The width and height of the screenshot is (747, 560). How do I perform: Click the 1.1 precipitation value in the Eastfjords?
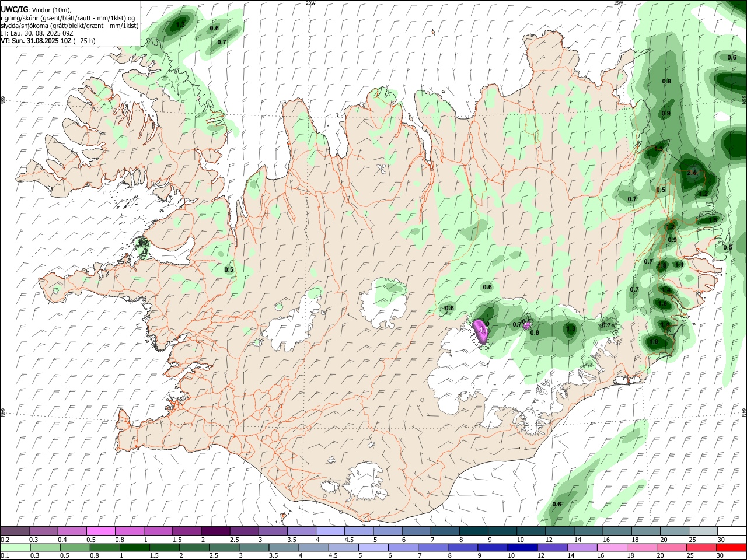pos(679,265)
